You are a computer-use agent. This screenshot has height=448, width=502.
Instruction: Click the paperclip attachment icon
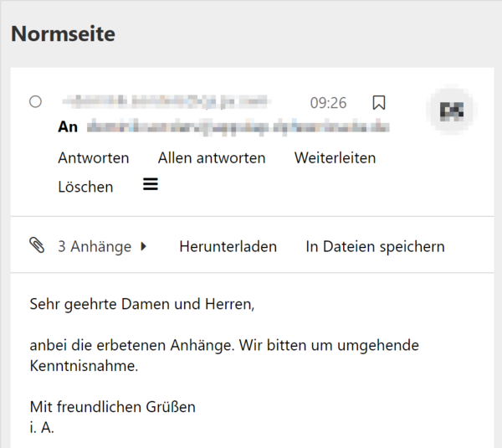click(x=37, y=245)
